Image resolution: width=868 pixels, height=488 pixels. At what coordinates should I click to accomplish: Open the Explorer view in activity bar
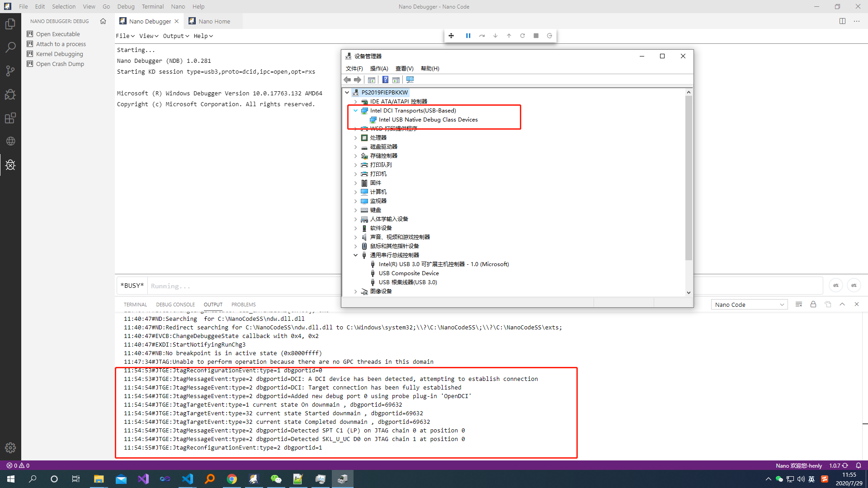(10, 24)
